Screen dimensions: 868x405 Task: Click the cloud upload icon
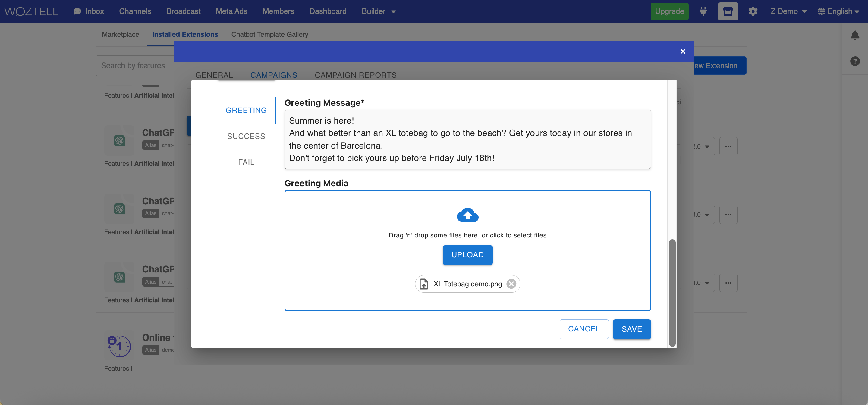467,215
